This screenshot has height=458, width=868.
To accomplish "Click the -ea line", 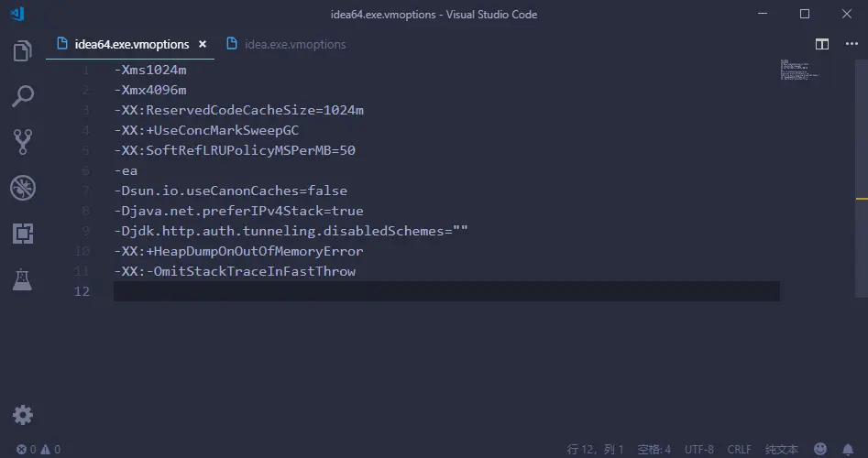I will click(126, 171).
